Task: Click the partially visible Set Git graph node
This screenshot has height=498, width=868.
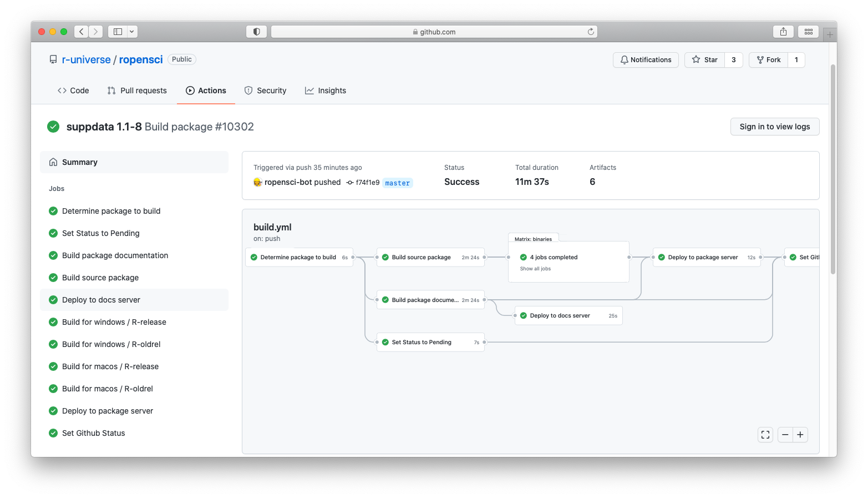Action: pyautogui.click(x=802, y=257)
